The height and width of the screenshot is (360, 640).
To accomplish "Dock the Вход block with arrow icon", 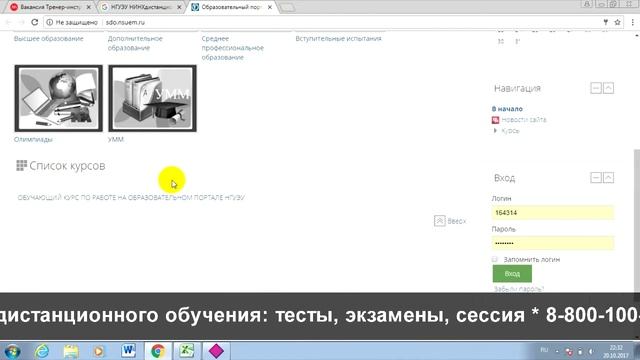I will [x=609, y=178].
